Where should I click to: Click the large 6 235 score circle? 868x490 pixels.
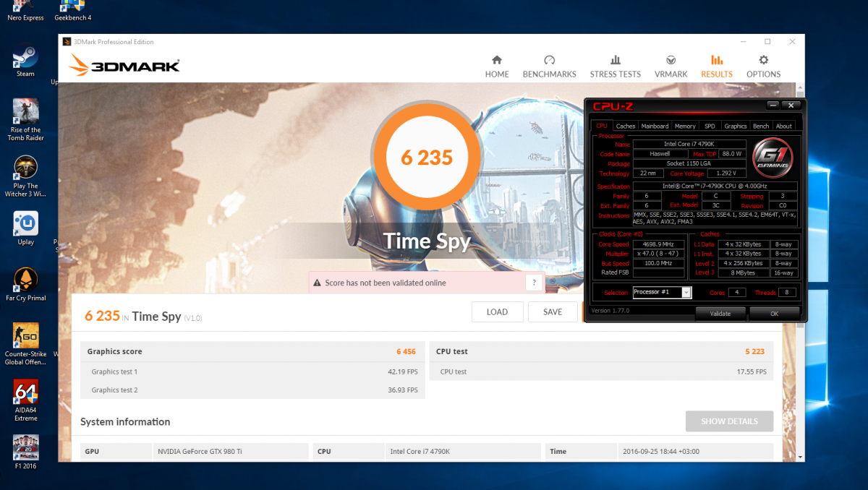coord(427,158)
